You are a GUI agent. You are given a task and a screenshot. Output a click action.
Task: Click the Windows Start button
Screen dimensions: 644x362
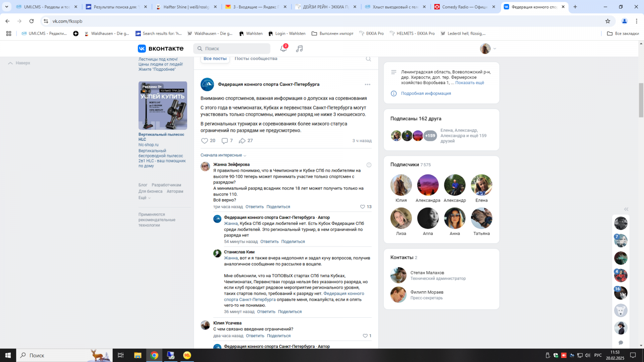8,355
